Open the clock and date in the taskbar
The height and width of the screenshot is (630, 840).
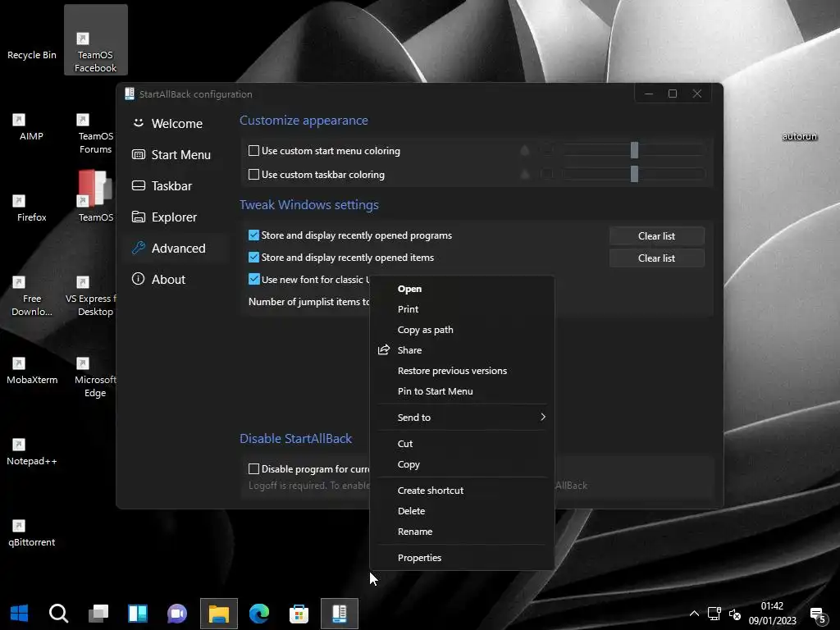[x=772, y=614]
